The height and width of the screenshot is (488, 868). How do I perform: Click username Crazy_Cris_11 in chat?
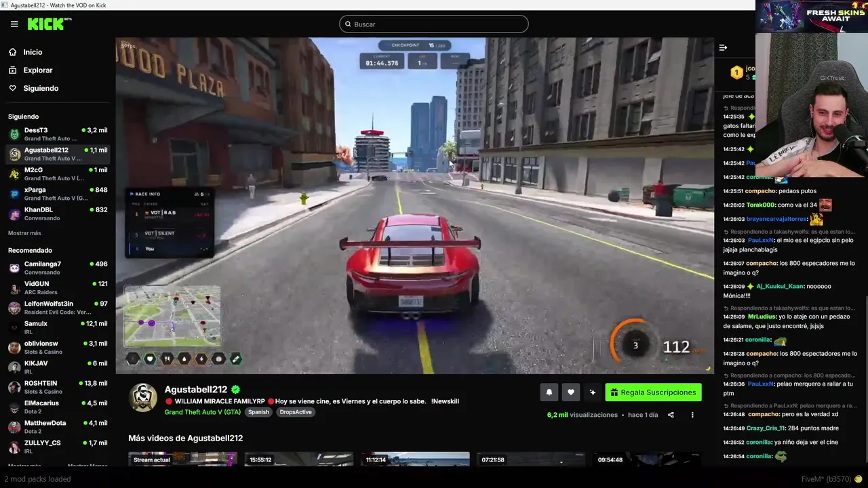[x=765, y=428]
